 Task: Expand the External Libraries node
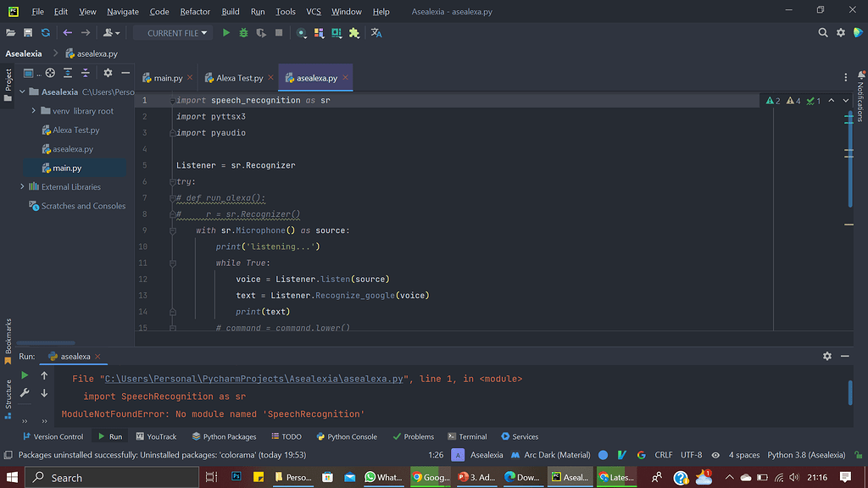(22, 186)
